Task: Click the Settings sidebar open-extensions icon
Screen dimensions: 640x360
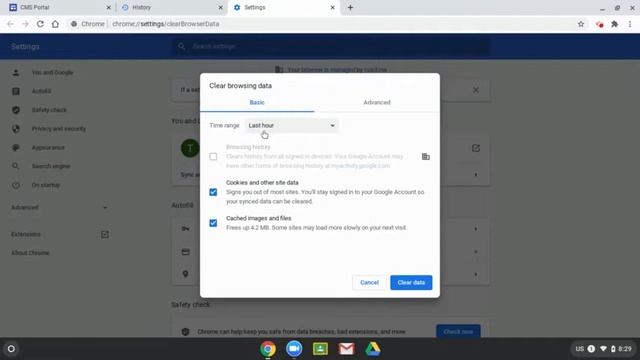Action: [x=105, y=234]
